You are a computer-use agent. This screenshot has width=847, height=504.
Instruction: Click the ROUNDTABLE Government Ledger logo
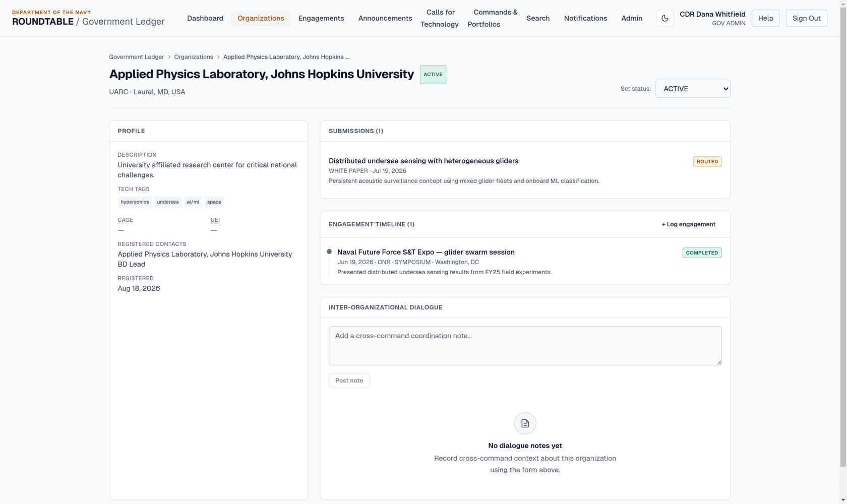click(88, 18)
